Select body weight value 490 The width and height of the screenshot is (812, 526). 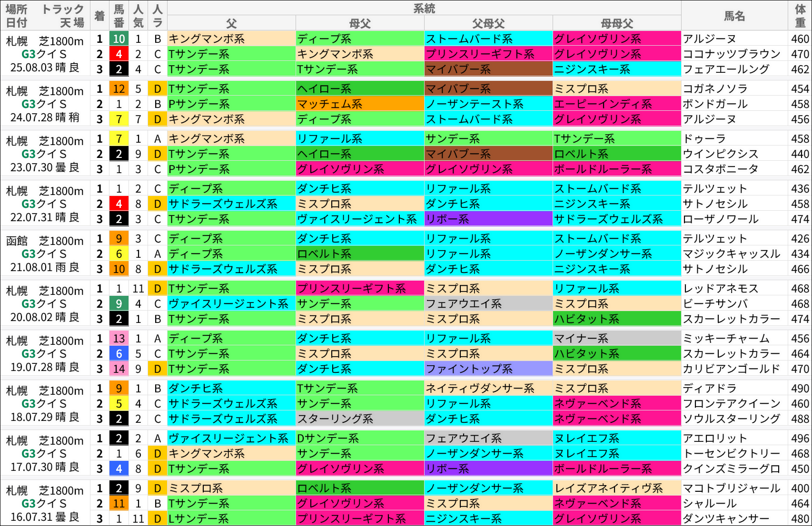pos(800,389)
